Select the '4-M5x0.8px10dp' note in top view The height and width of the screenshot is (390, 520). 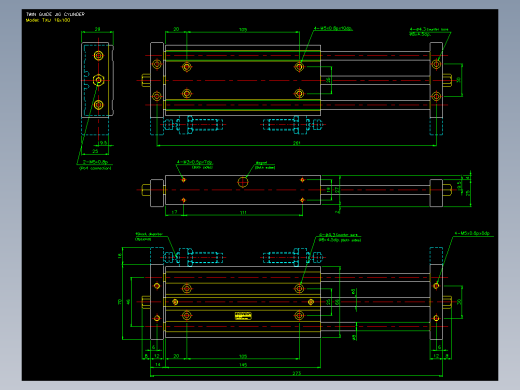click(x=333, y=28)
